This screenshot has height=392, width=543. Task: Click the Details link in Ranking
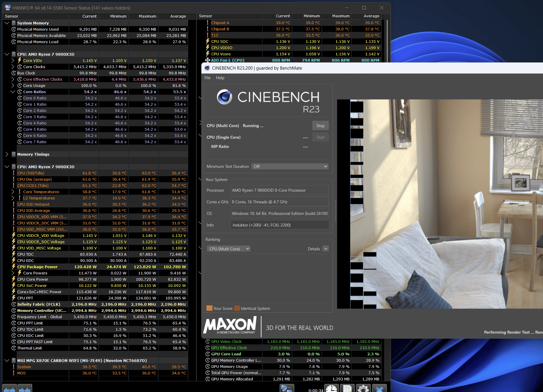(x=314, y=249)
